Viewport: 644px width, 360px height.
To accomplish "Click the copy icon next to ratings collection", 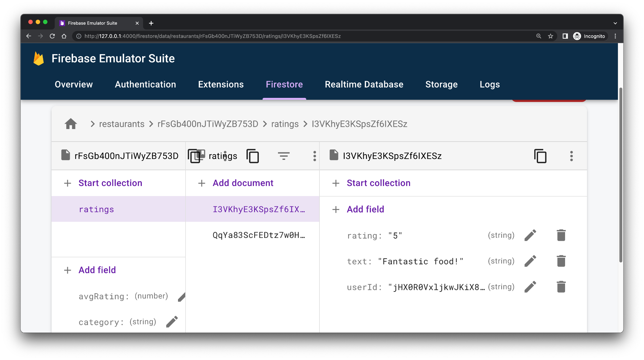I will point(253,156).
